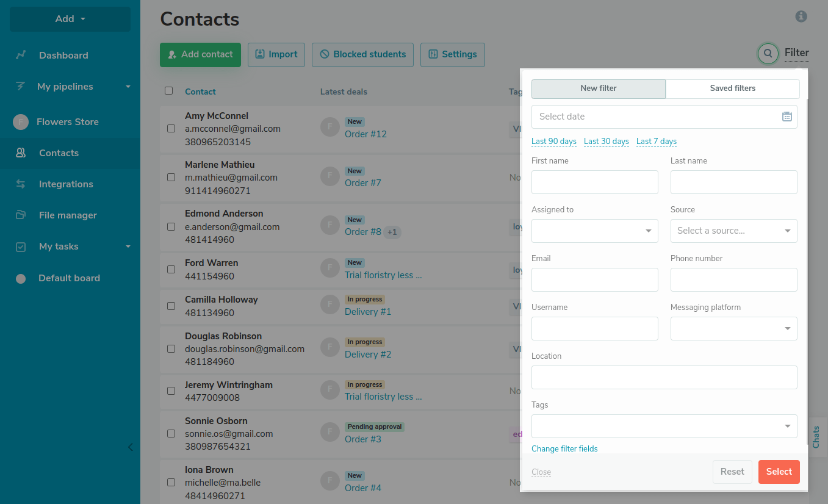Tick the select-all contacts checkbox

click(x=169, y=91)
